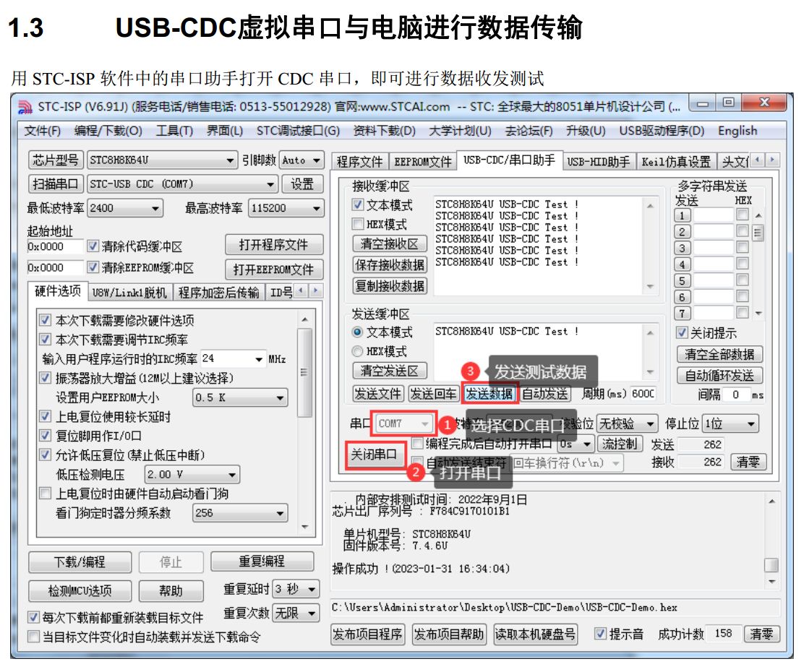Viewport: 804px width, 672px height.
Task: Uncheck 本次下载需要修改硬件选项
Action: pyautogui.click(x=46, y=320)
